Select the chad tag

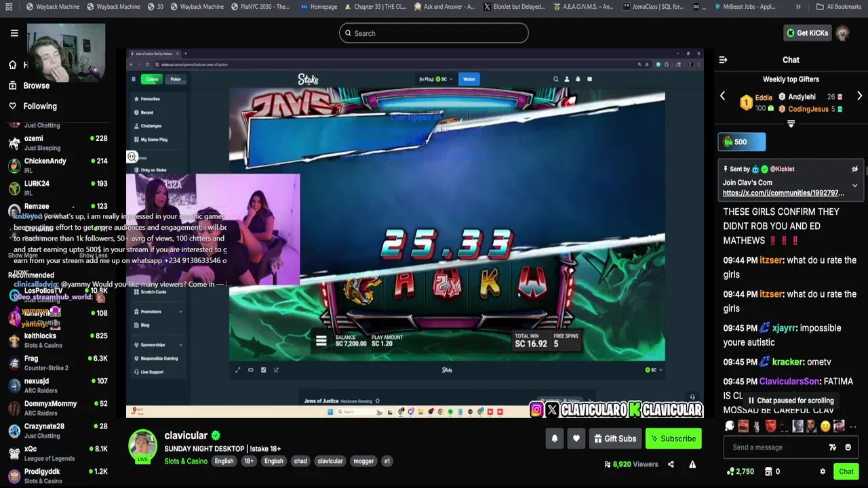300,461
